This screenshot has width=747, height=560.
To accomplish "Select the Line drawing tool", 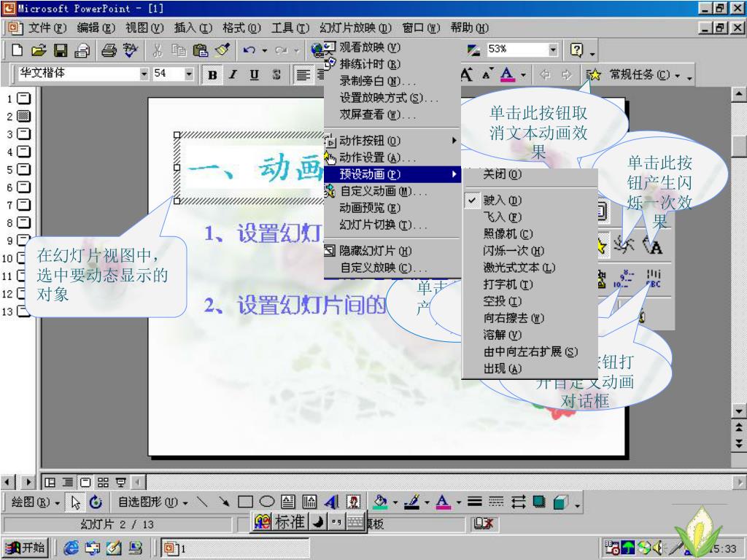I will tap(202, 502).
